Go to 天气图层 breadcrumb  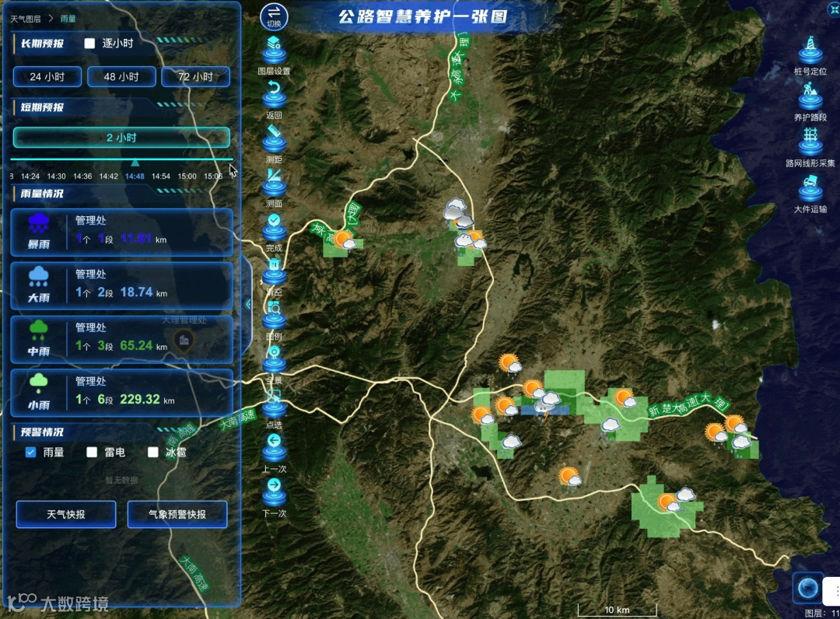tap(25, 19)
